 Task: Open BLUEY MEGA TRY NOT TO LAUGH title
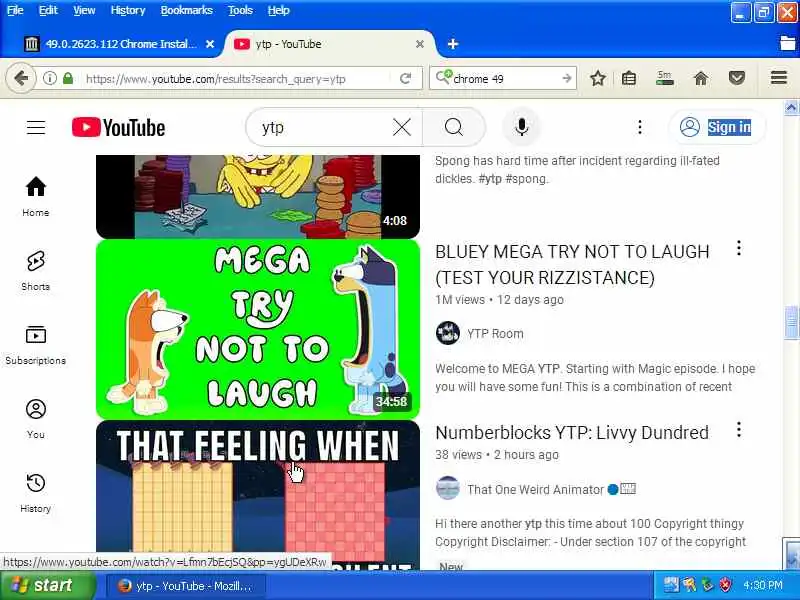(x=572, y=264)
